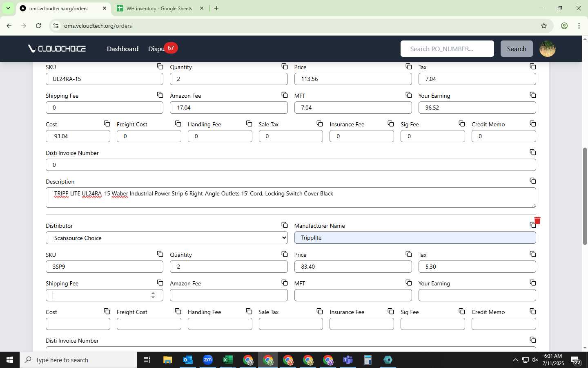Switch to the WH inventory Google Sheets tab
588x368 pixels.
tap(159, 8)
